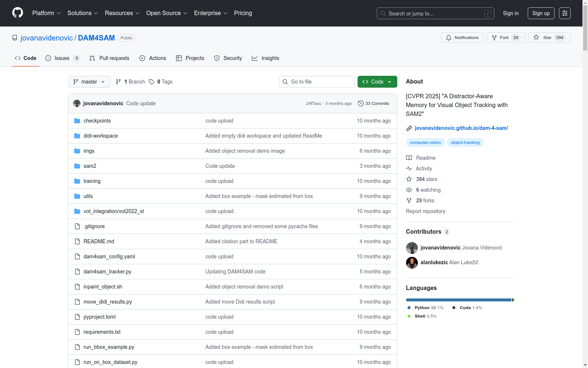Open the didi-workspace folder icon

pyautogui.click(x=77, y=136)
